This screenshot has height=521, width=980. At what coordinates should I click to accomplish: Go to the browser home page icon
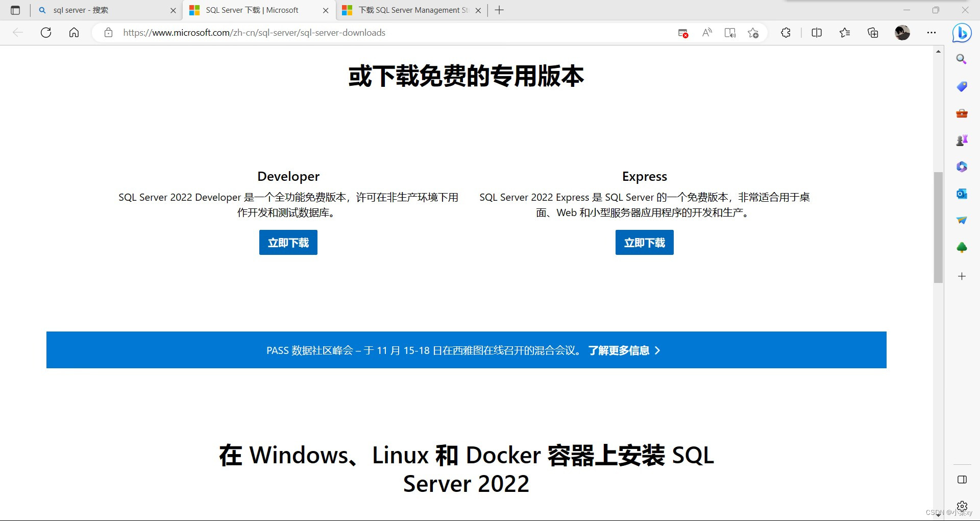click(x=74, y=33)
